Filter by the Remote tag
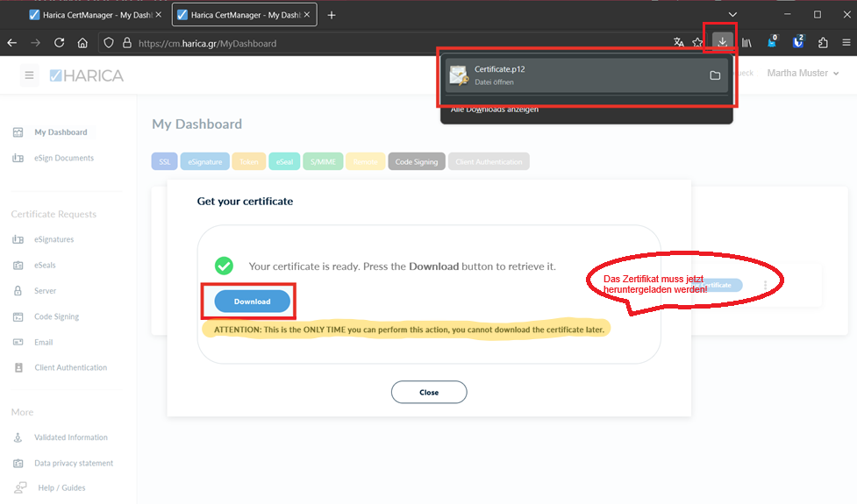 point(365,161)
